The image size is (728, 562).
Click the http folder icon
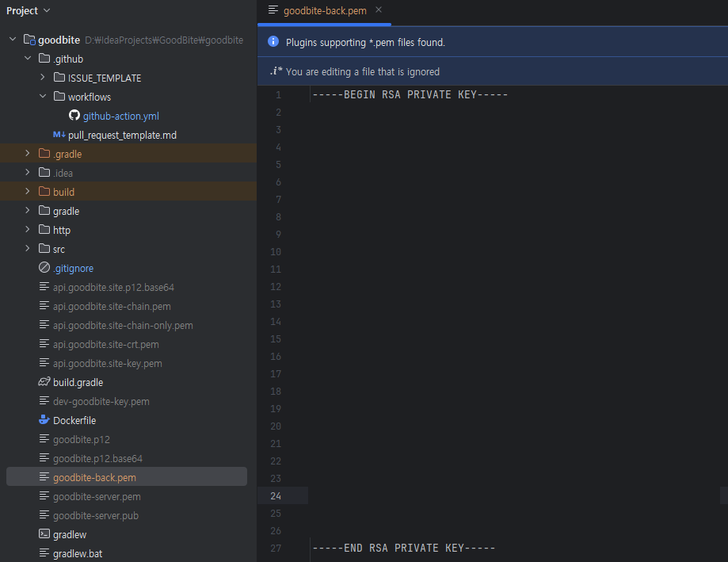(x=44, y=229)
